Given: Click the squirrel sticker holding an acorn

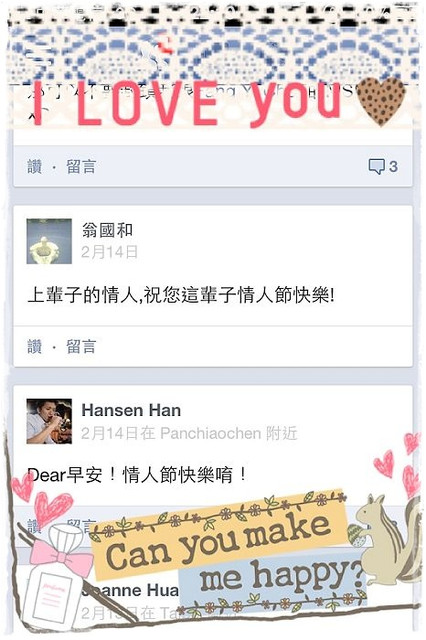Looking at the screenshot, I should (386, 539).
